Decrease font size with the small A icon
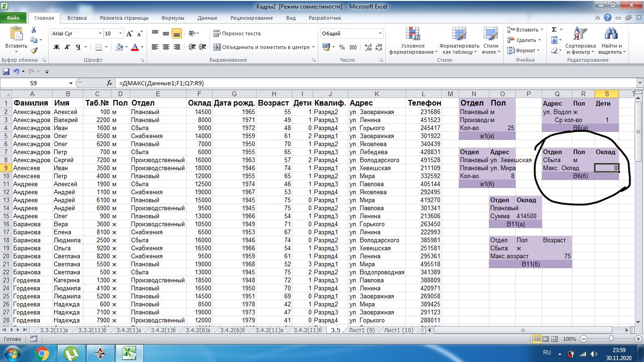The height and width of the screenshot is (362, 644). [140, 33]
